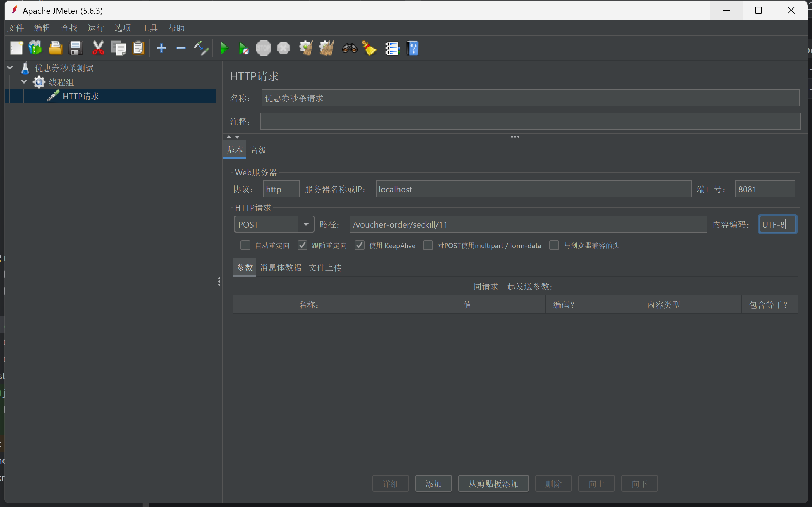Screen dimensions: 812x507
Task: Click the Save floppy disk icon
Action: coord(75,48)
